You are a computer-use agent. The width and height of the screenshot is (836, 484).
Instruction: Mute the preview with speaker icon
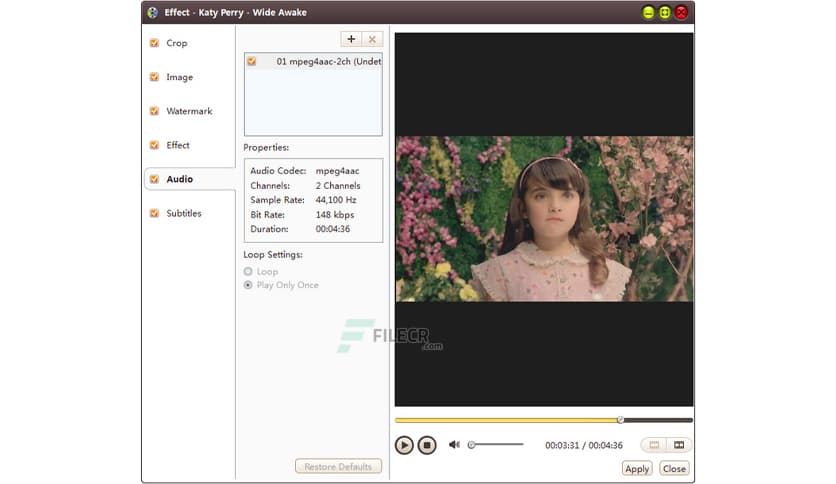[x=454, y=445]
